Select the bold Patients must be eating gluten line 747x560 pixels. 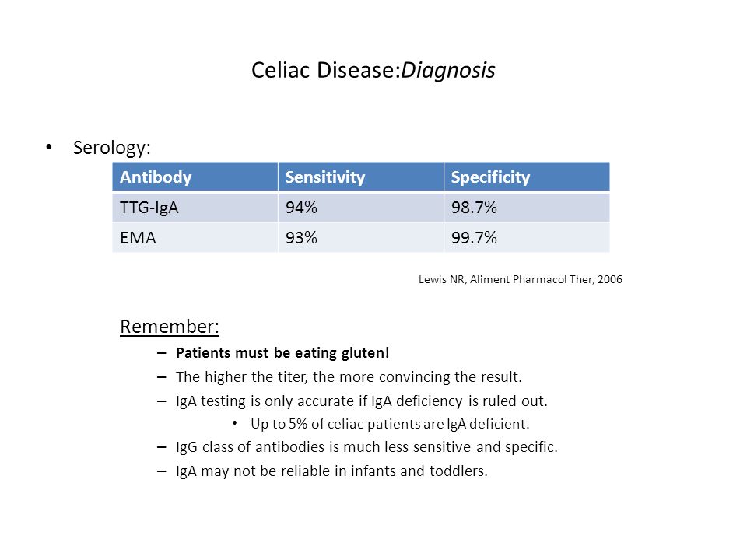click(282, 353)
